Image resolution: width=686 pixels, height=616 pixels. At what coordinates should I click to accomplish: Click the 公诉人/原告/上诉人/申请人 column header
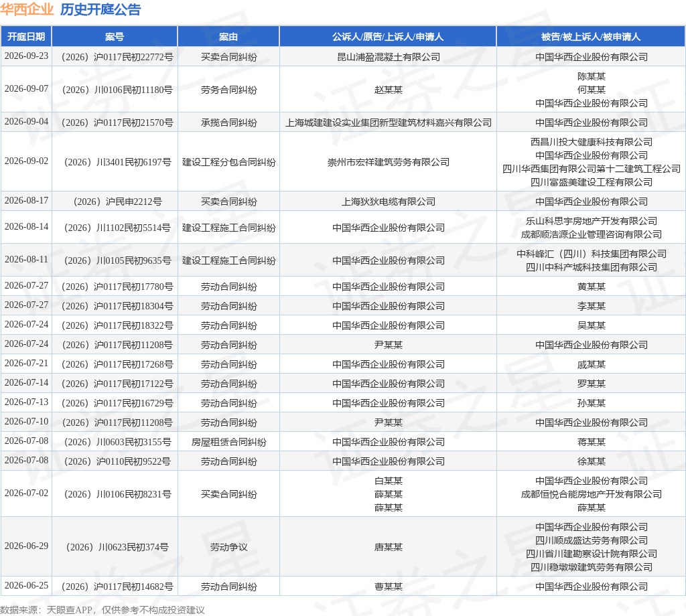pyautogui.click(x=388, y=37)
